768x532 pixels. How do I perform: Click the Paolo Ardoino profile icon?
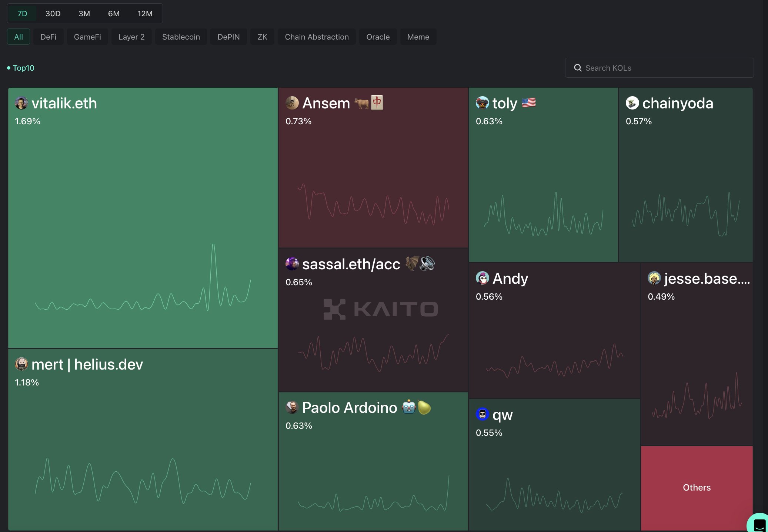[292, 407]
